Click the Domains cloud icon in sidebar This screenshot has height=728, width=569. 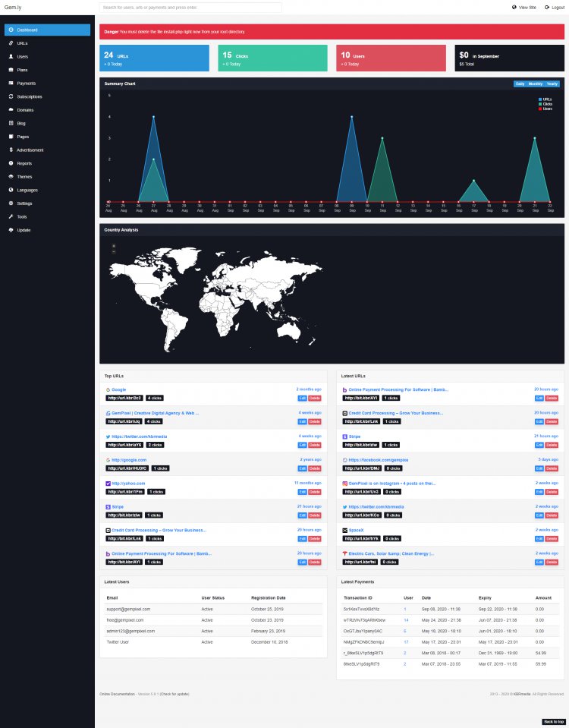(11, 110)
